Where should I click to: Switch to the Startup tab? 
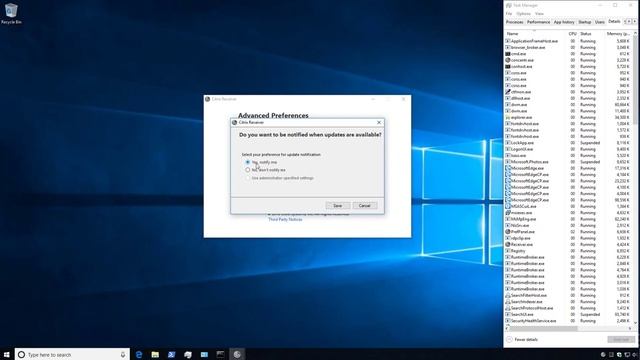coord(584,22)
